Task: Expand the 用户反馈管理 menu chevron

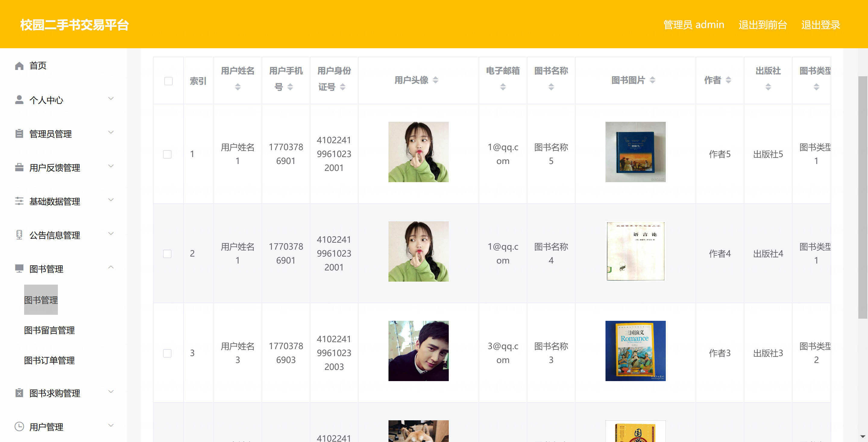Action: [111, 166]
